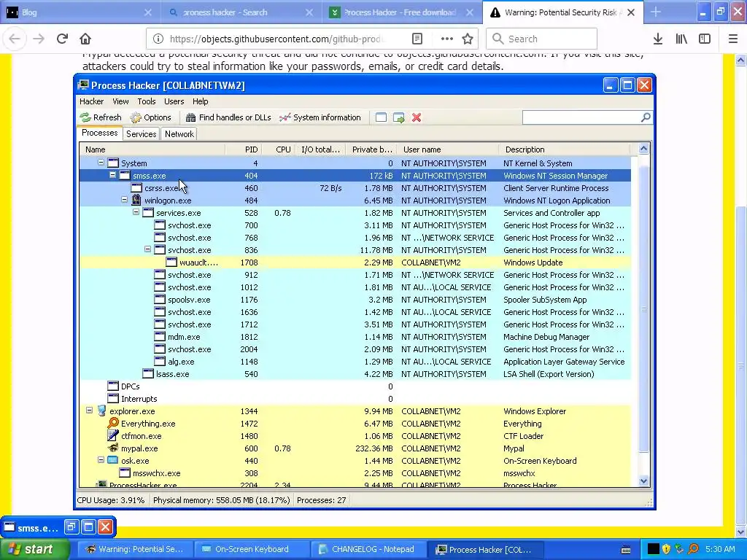Select the msswchx.exe process row
Image resolution: width=747 pixels, height=560 pixels.
click(x=355, y=472)
